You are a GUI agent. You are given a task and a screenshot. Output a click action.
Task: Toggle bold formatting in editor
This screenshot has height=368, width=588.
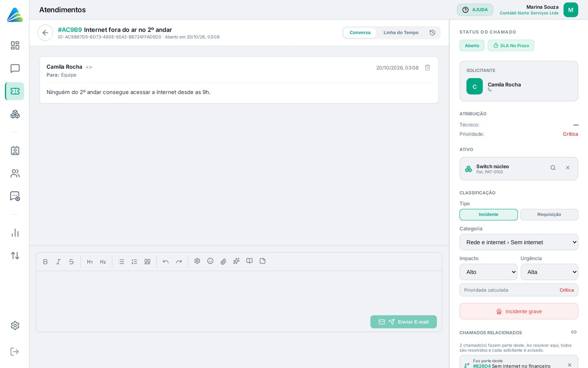[x=45, y=262]
